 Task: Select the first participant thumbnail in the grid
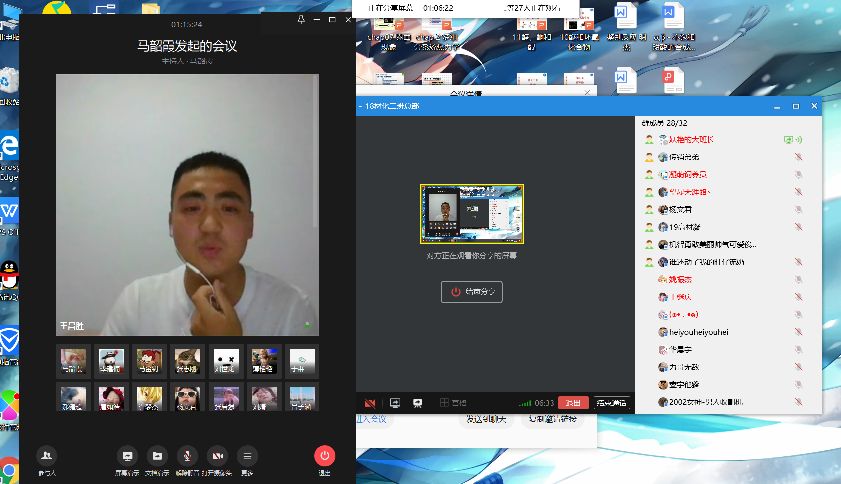point(73,360)
